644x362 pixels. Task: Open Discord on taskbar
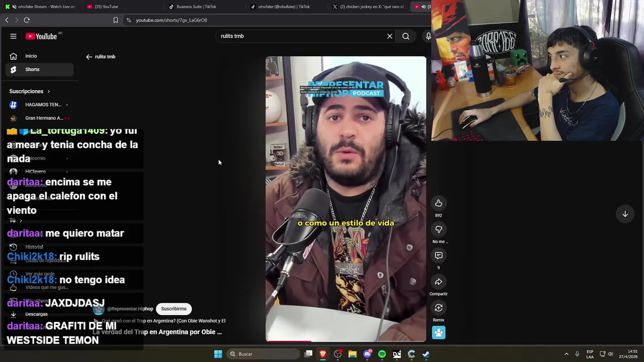coord(367,354)
